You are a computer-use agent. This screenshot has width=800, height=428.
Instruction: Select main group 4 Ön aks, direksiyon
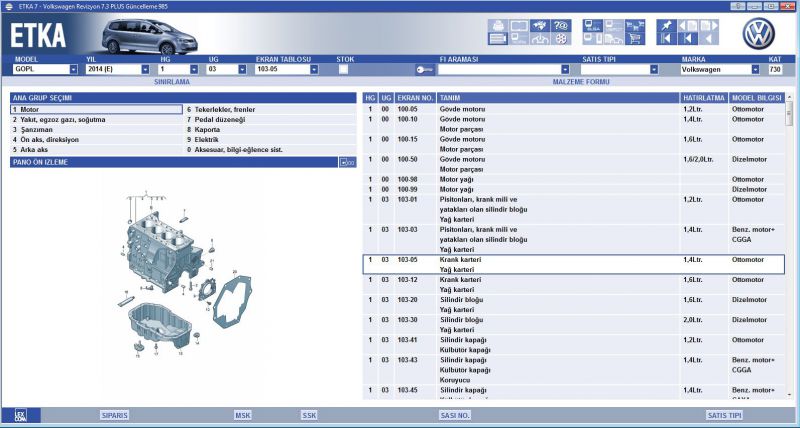tap(96, 139)
